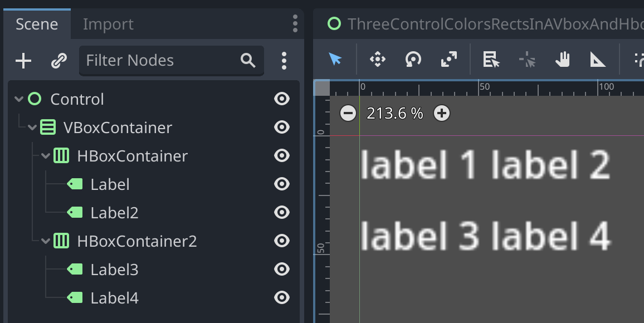Viewport: 644px width, 323px height.
Task: Click the Filter Nodes search field
Action: click(x=162, y=61)
